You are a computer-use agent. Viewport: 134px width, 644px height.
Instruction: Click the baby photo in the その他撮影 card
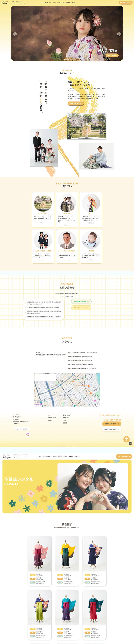tap(91, 240)
